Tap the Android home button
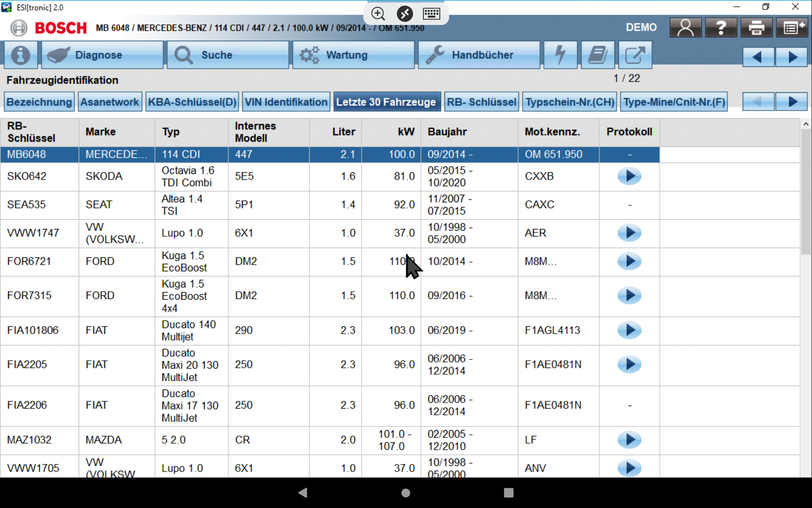Screen dimensions: 812x508 click(406, 493)
